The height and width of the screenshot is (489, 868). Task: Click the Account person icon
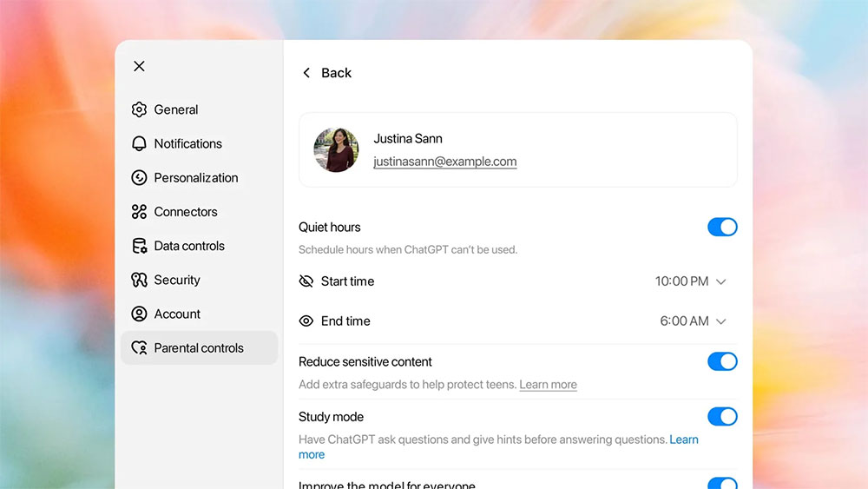(x=139, y=314)
